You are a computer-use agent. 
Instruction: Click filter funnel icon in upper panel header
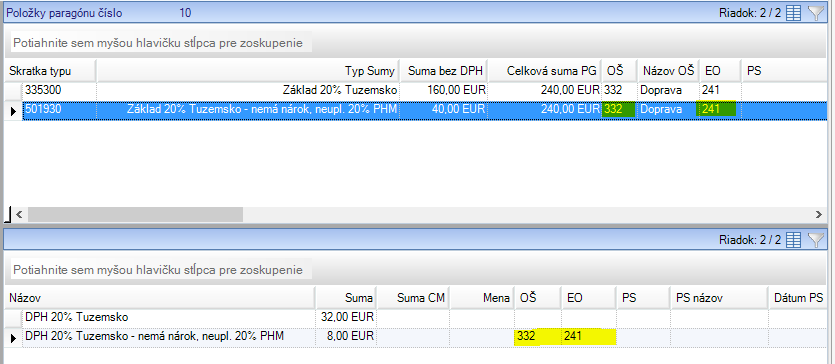[816, 13]
